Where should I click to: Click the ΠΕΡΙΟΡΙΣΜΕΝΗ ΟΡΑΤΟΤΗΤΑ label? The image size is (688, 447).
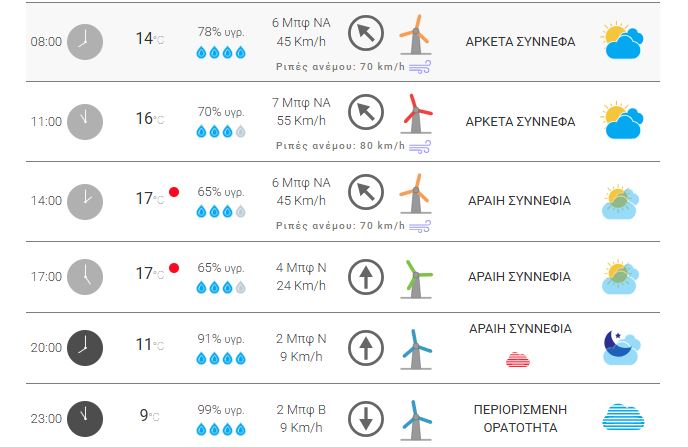click(x=520, y=417)
